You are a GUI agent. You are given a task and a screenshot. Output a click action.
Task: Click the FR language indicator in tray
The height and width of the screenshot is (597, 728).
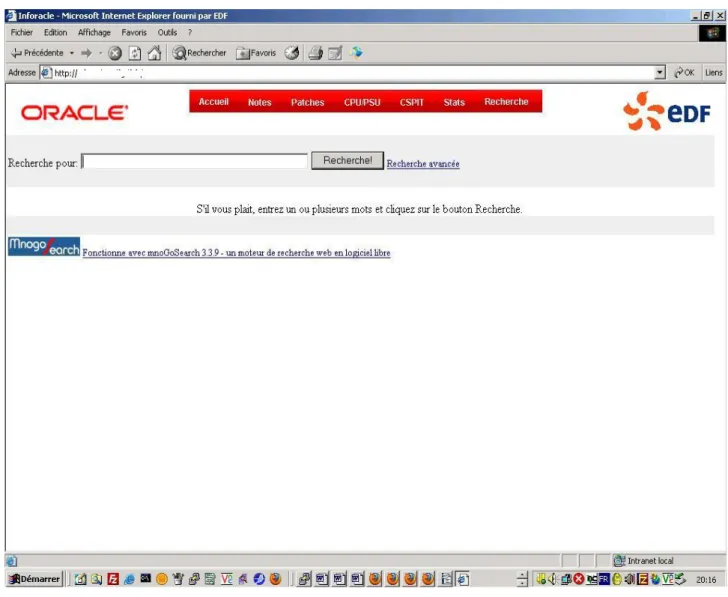(x=604, y=579)
